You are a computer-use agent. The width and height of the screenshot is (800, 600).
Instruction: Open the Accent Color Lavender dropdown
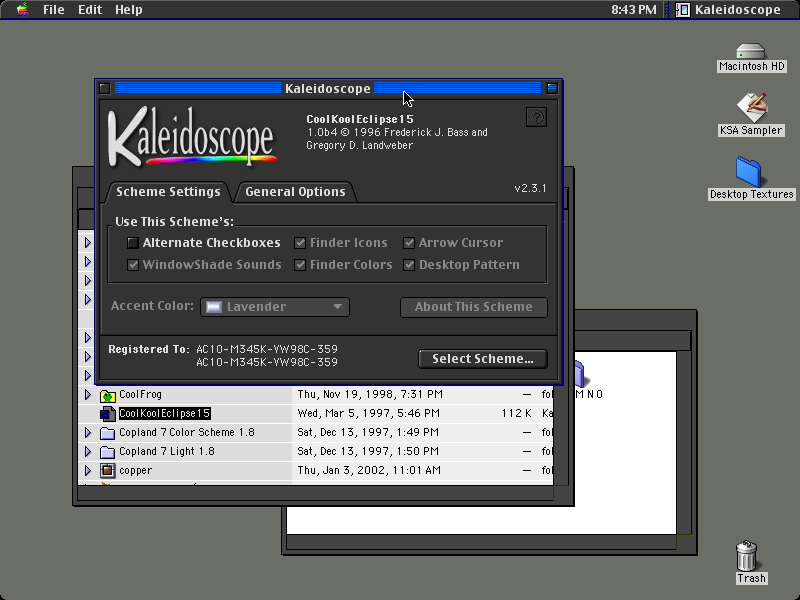click(275, 307)
